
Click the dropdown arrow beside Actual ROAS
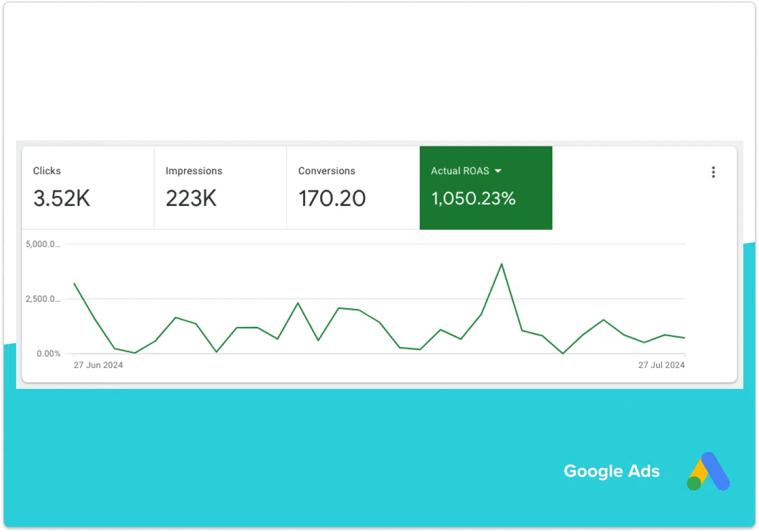[498, 171]
